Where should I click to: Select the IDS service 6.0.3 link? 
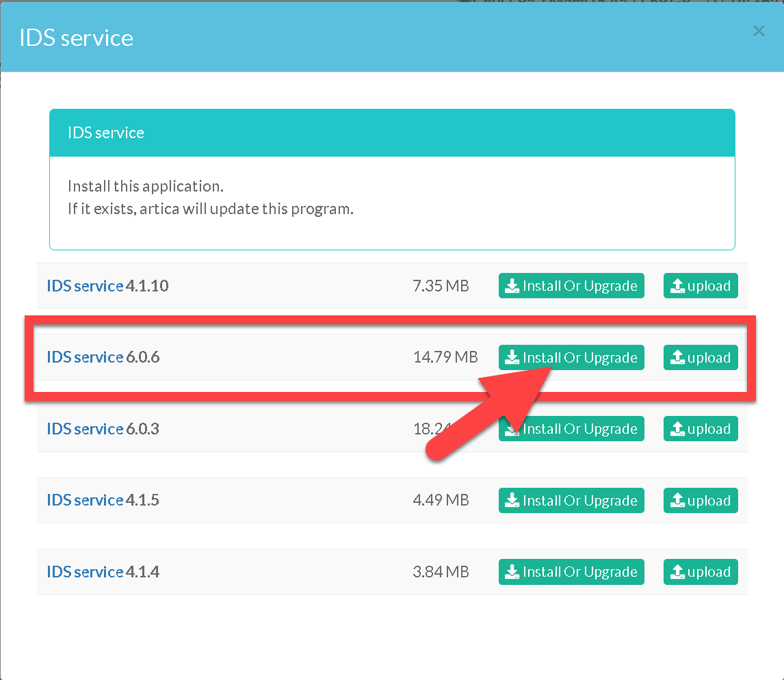(x=85, y=429)
